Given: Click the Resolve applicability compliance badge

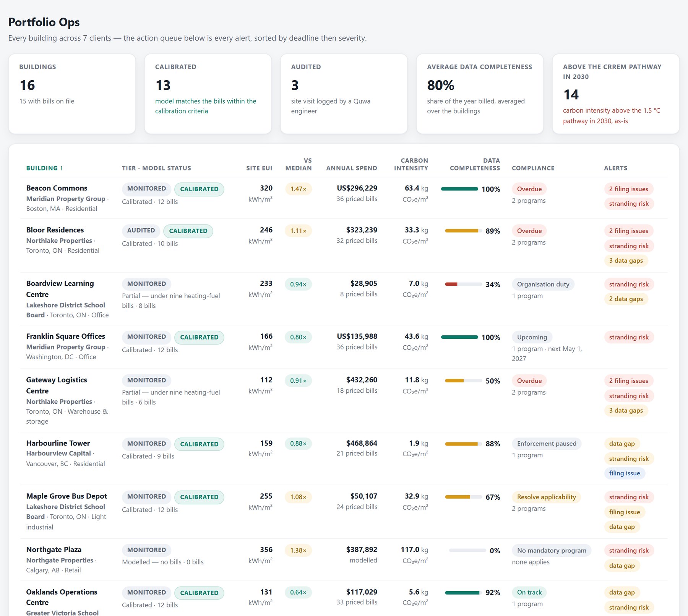Looking at the screenshot, I should coord(547,497).
